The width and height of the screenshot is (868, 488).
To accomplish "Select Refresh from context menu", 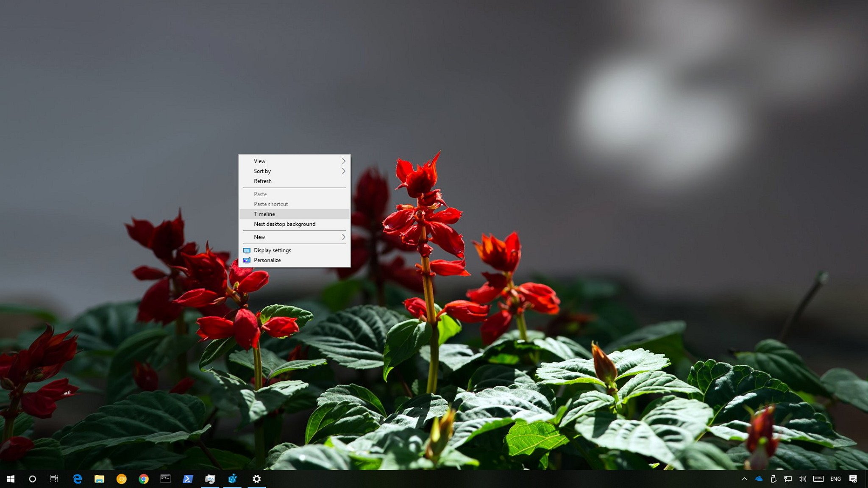I will (262, 180).
